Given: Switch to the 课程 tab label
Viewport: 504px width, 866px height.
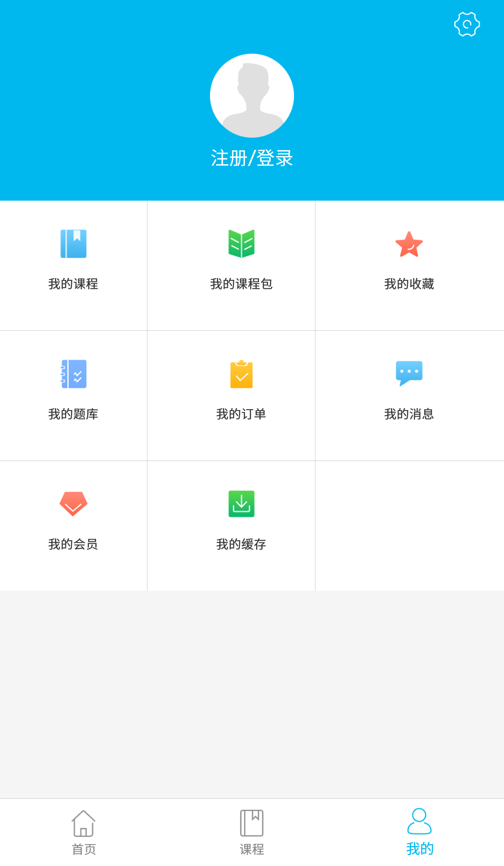Looking at the screenshot, I should [252, 849].
